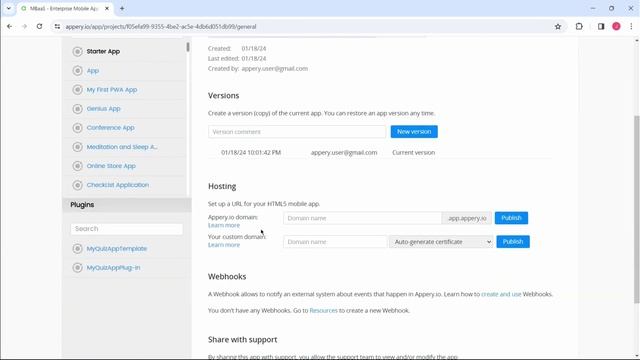View site information icon in address bar
The width and height of the screenshot is (640, 360).
(57, 27)
